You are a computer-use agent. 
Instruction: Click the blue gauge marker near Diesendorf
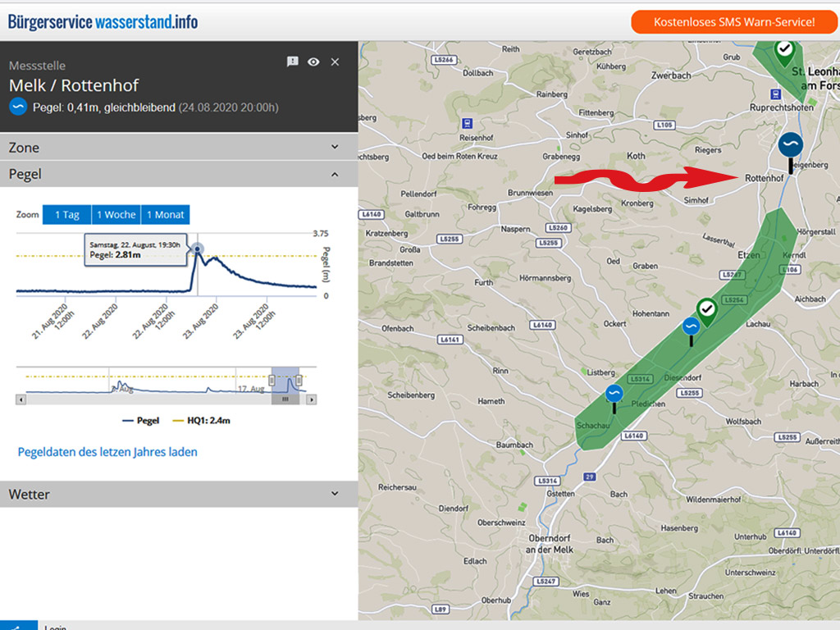(692, 326)
